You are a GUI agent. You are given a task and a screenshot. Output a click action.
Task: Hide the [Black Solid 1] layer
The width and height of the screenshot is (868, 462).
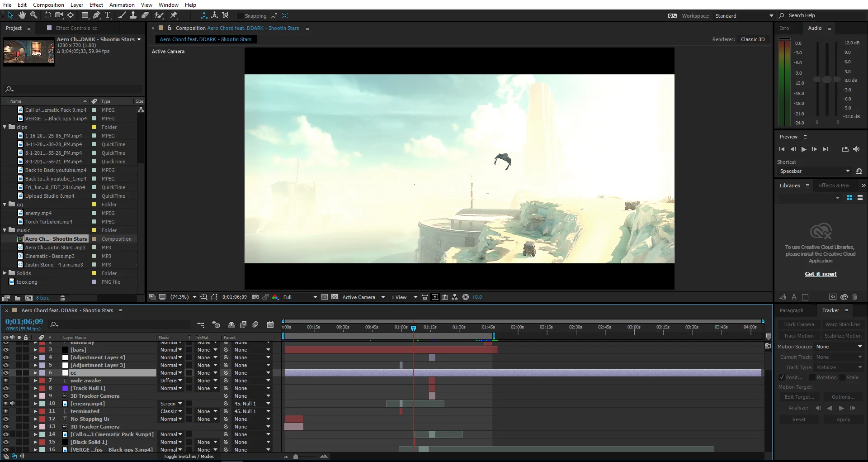pyautogui.click(x=6, y=442)
